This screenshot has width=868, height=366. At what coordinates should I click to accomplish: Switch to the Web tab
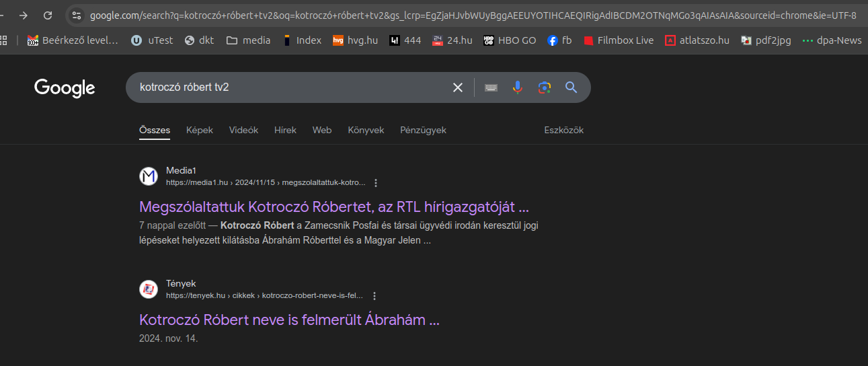(x=322, y=130)
